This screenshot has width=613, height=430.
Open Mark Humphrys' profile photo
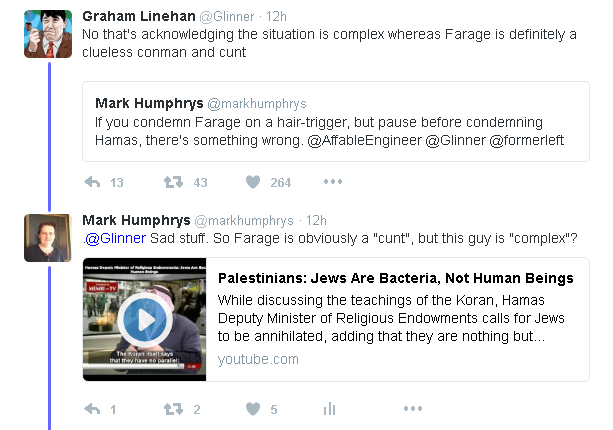(48, 238)
